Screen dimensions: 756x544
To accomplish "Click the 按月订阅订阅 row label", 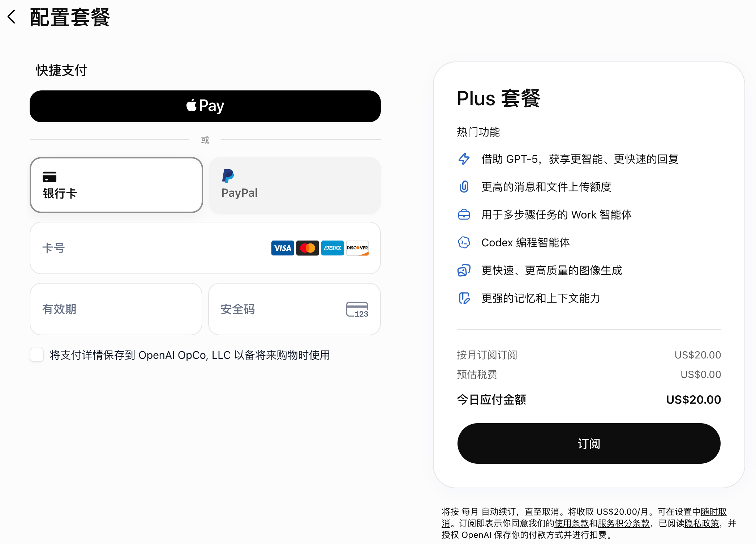I will (x=487, y=355).
